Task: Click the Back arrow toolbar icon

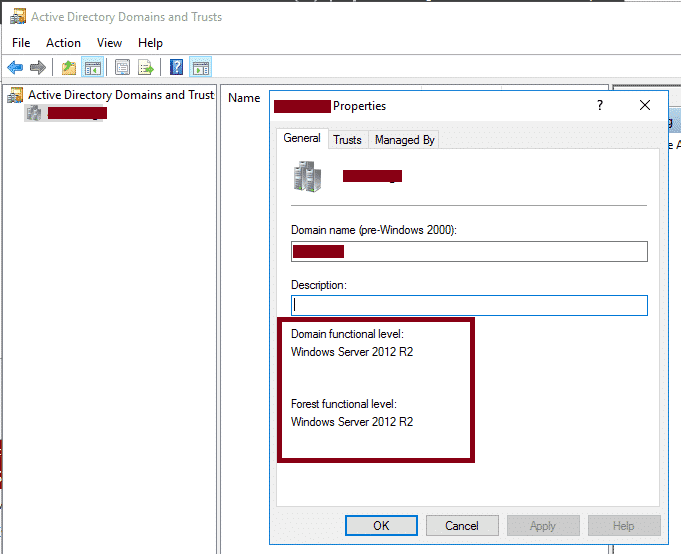Action: click(15, 67)
